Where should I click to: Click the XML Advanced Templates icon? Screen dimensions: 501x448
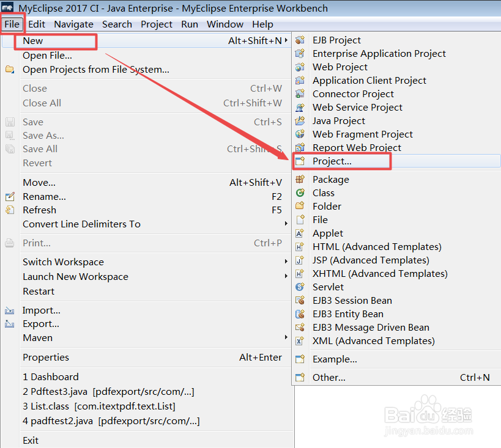tap(300, 340)
